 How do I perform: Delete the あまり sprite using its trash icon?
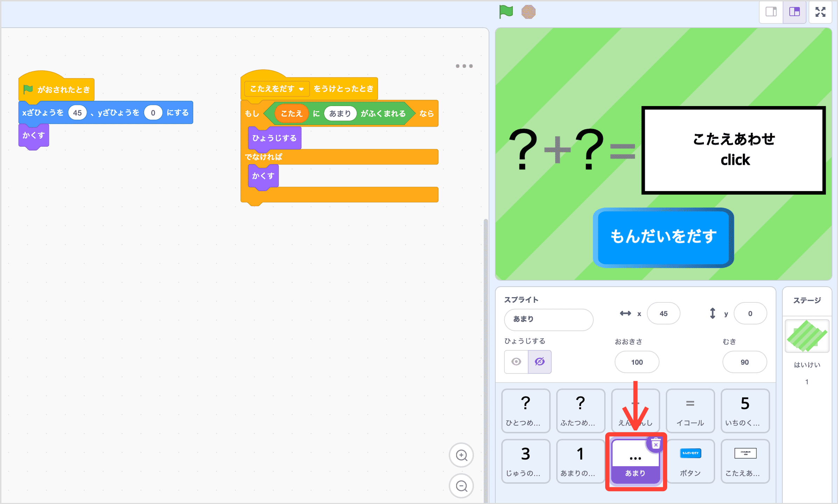[x=655, y=444]
